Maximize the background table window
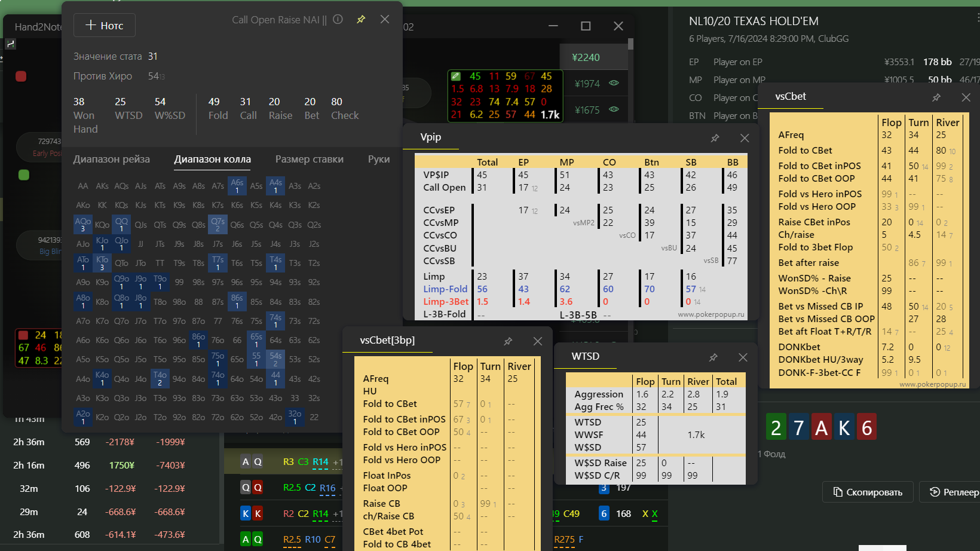 (586, 26)
